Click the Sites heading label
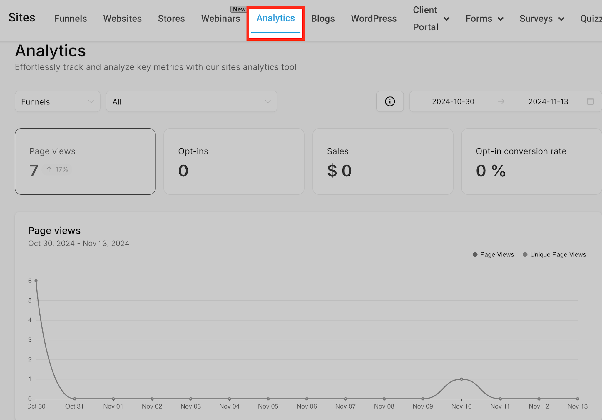The height and width of the screenshot is (420, 602). click(x=22, y=17)
